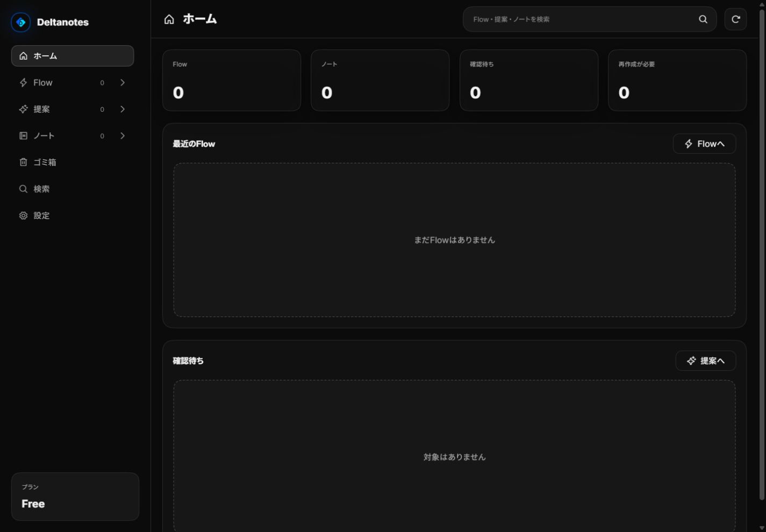Expand the 提案 sidebar chevron

click(123, 109)
